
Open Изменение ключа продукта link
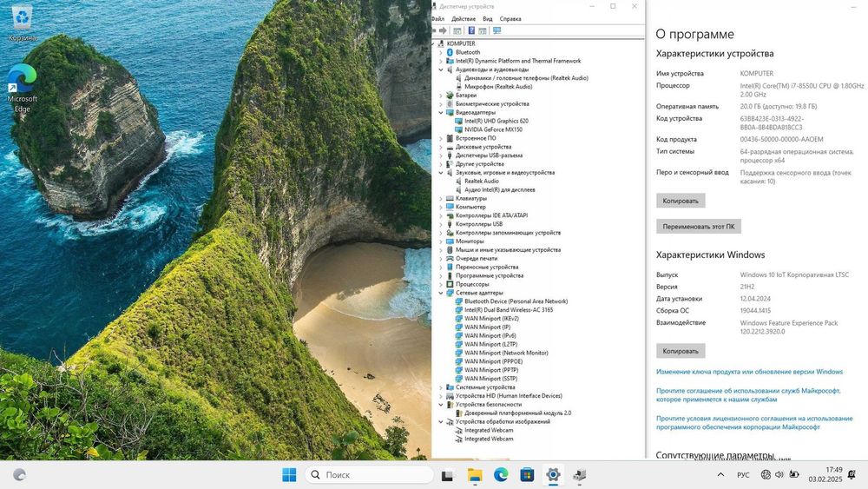point(750,372)
